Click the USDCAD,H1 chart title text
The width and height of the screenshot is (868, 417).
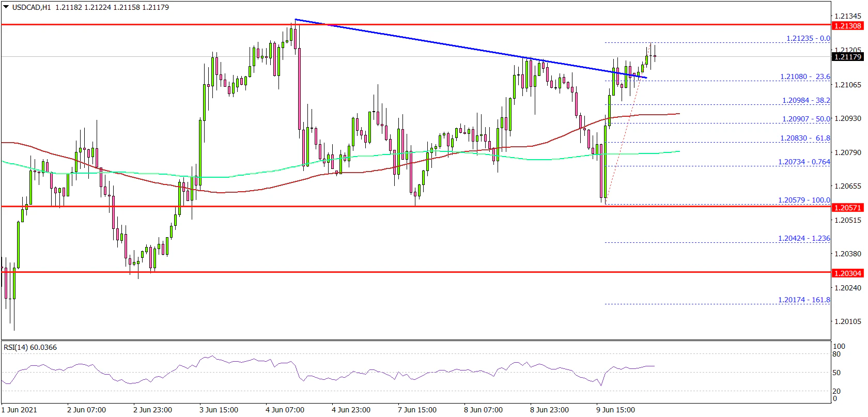[30, 8]
